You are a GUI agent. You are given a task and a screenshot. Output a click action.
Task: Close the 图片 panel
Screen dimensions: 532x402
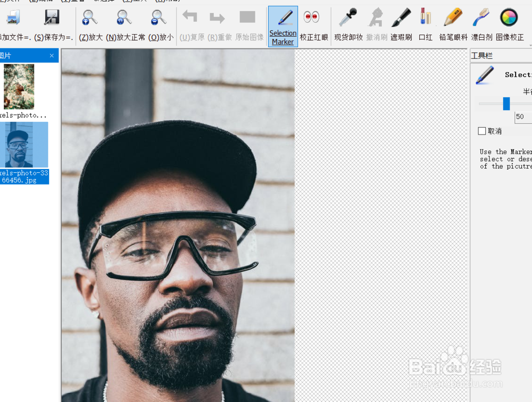click(x=52, y=56)
